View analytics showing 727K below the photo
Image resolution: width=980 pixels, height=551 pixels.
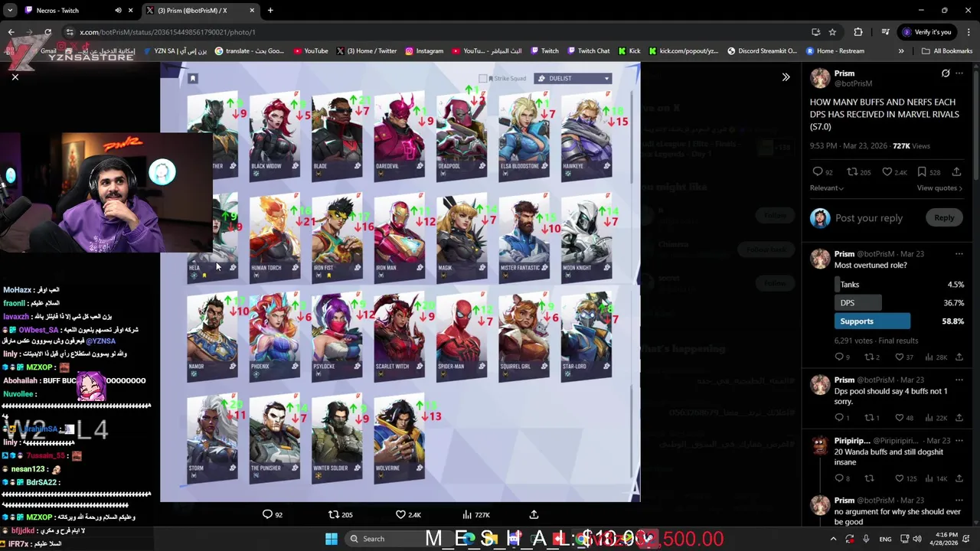475,515
